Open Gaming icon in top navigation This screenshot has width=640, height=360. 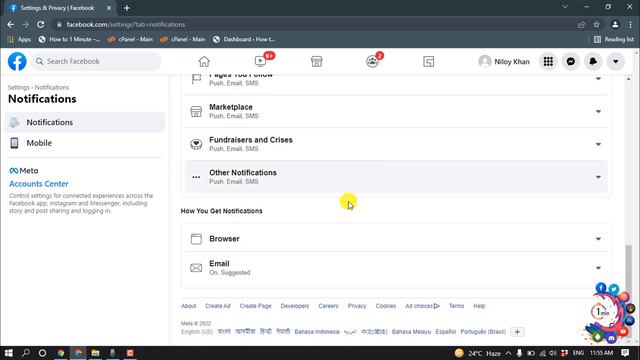coord(429,62)
